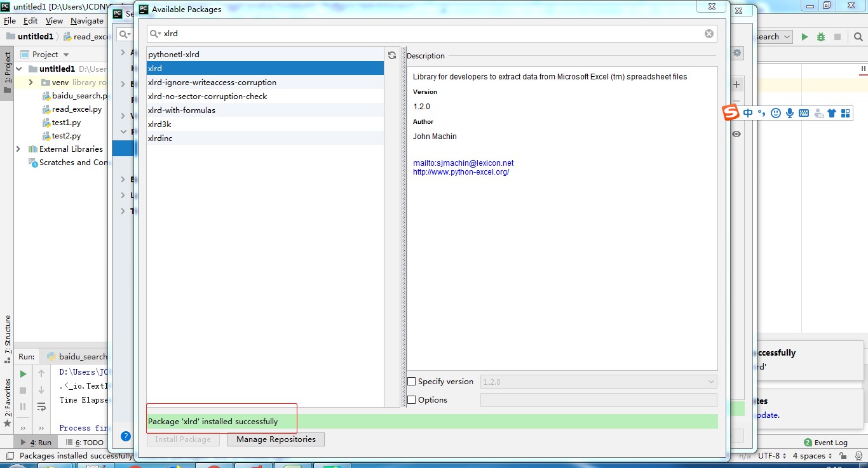The height and width of the screenshot is (468, 868).
Task: Go down the stack trace arrow
Action: (41, 390)
